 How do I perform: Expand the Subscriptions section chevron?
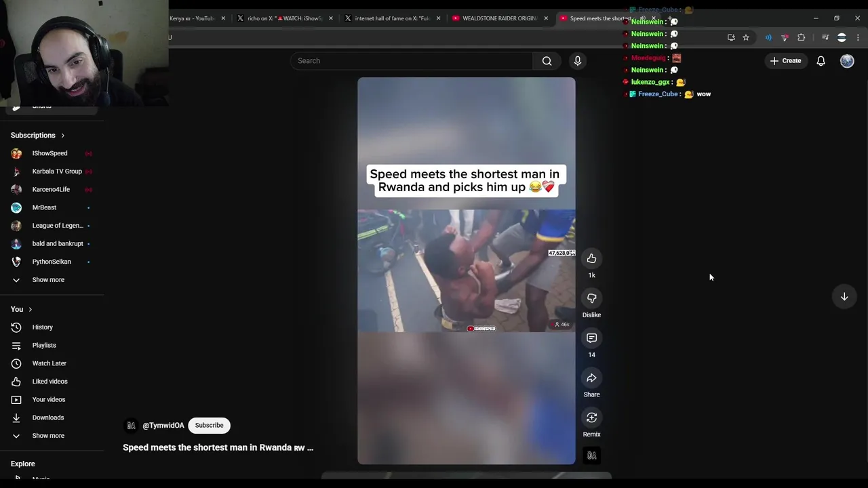click(62, 136)
